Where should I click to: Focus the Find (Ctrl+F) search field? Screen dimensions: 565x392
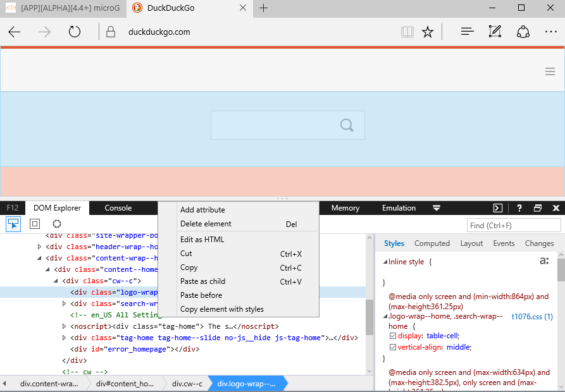pyautogui.click(x=514, y=225)
